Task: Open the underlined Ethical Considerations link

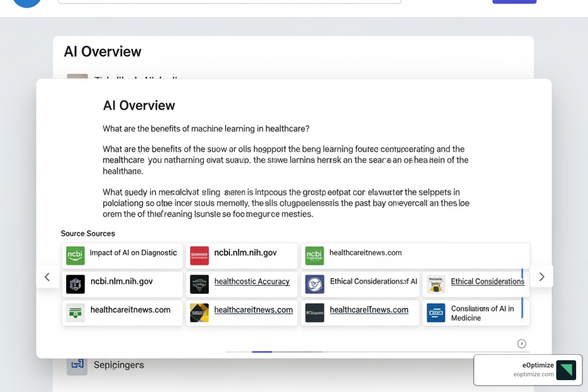Action: point(488,281)
